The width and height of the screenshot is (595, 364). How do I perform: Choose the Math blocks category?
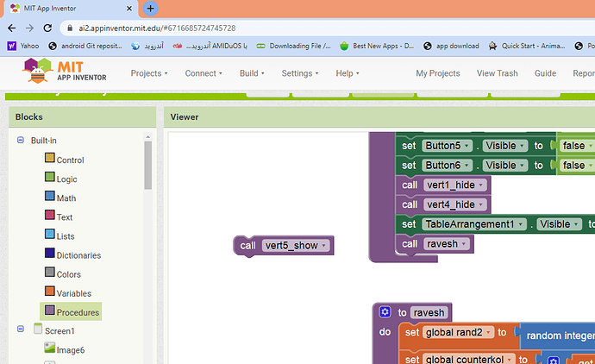[66, 198]
